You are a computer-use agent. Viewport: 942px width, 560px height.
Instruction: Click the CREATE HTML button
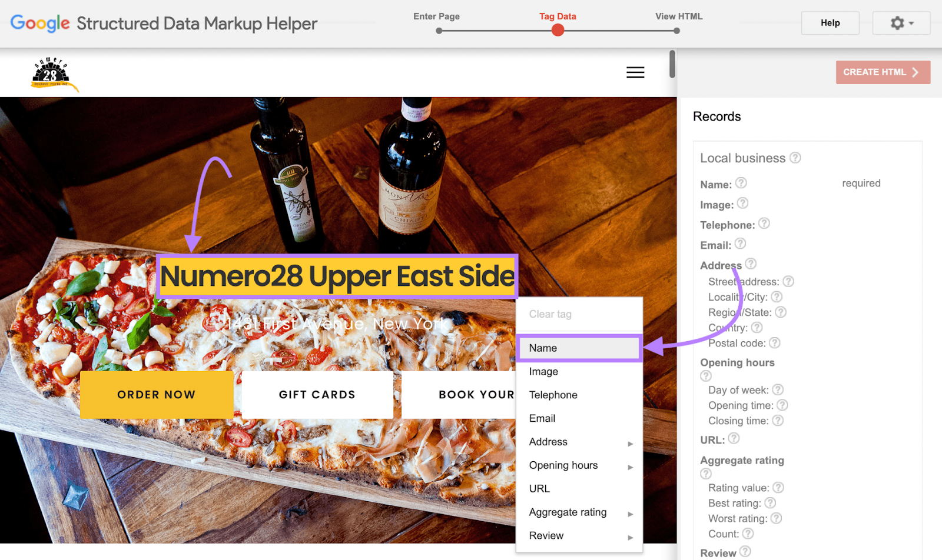point(883,72)
